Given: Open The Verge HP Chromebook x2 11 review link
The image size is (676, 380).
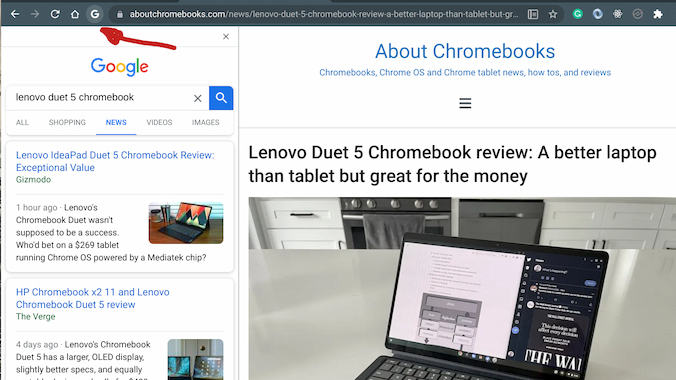Looking at the screenshot, I should pyautogui.click(x=93, y=298).
